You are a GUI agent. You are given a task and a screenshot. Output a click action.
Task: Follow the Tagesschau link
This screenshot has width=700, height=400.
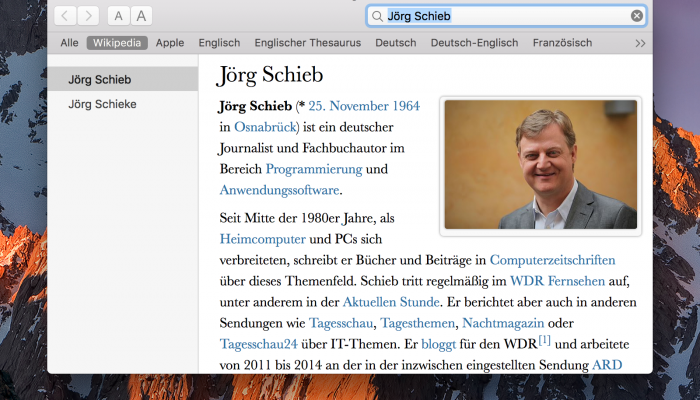point(341,323)
